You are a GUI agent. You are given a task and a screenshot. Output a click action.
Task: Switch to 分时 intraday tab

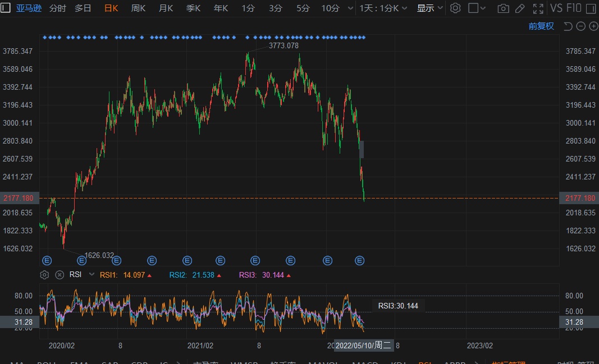(x=57, y=8)
